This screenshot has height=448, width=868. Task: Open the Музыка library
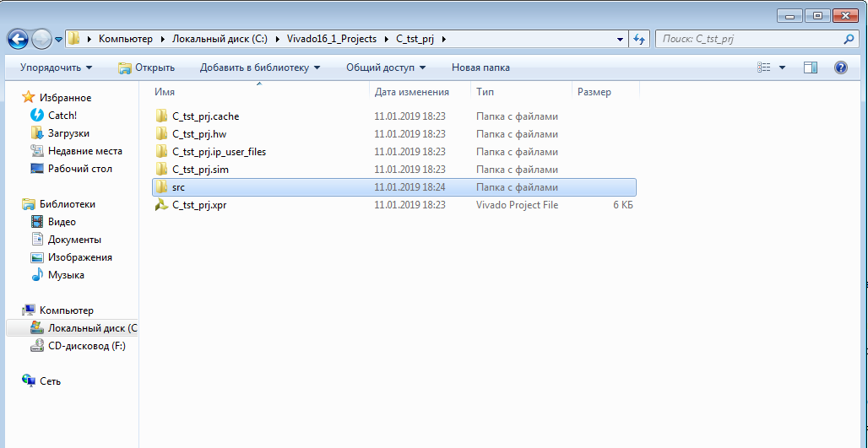tap(65, 275)
